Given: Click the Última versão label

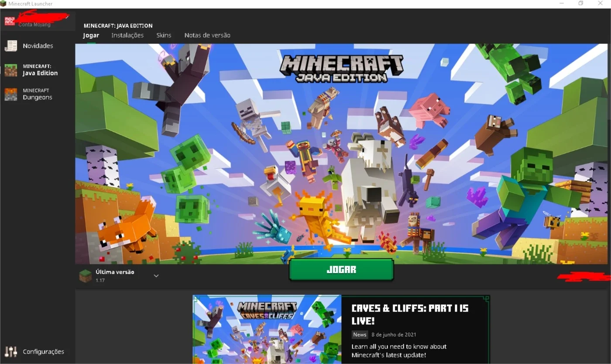Looking at the screenshot, I should point(115,272).
